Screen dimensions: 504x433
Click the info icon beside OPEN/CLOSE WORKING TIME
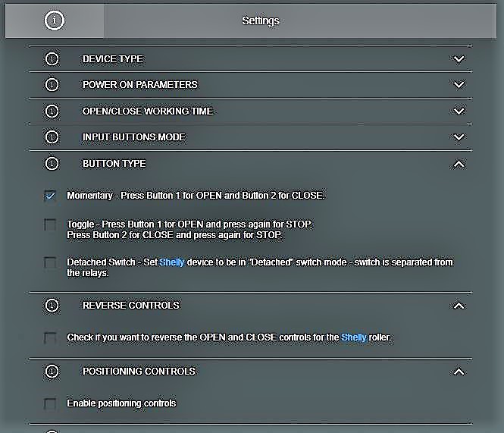tap(52, 111)
